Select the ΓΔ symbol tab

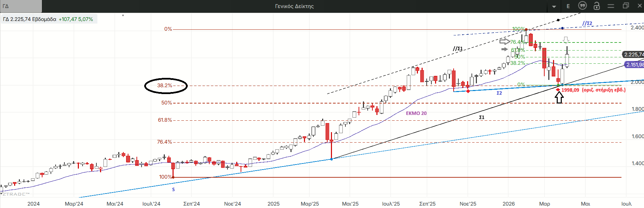(x=21, y=6)
